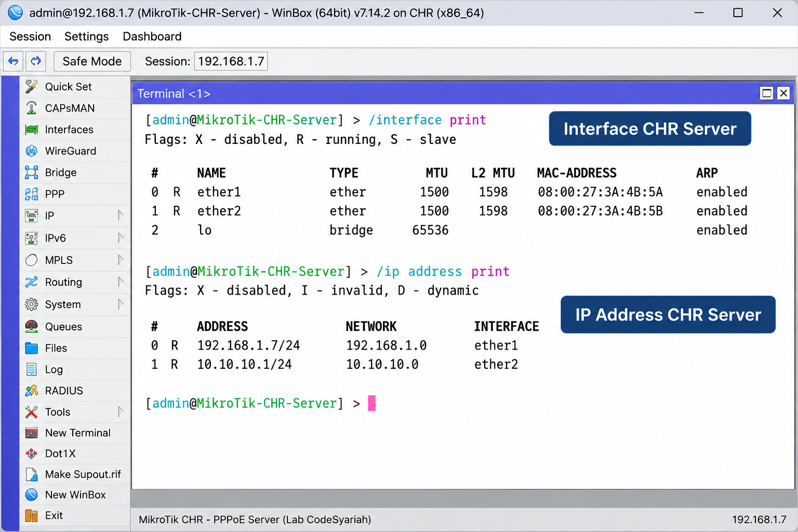This screenshot has width=798, height=532.
Task: Click the /ip address print command text
Action: click(x=443, y=272)
